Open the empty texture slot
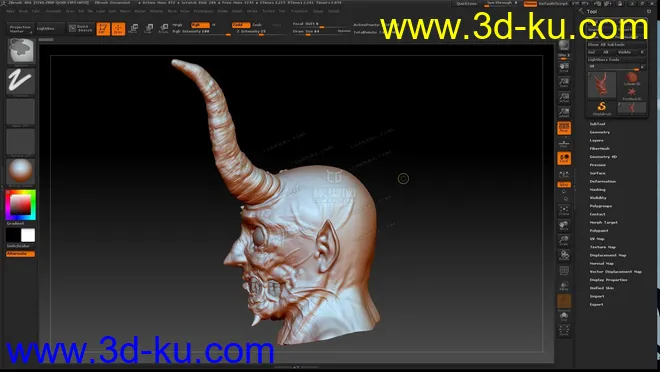 tap(21, 142)
